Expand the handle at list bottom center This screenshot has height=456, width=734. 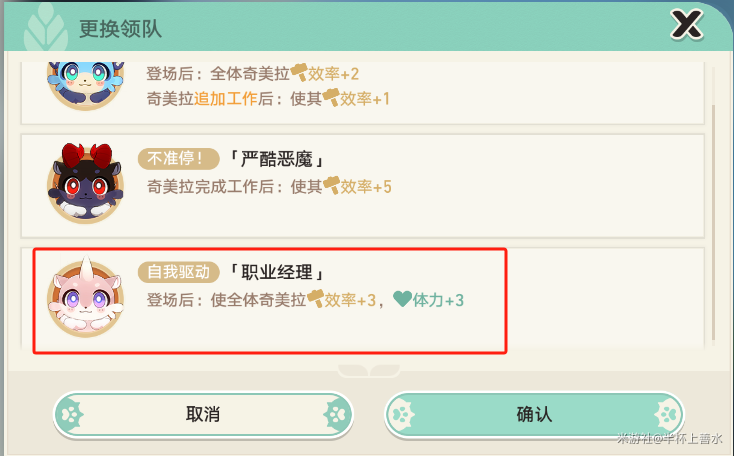pos(367,370)
